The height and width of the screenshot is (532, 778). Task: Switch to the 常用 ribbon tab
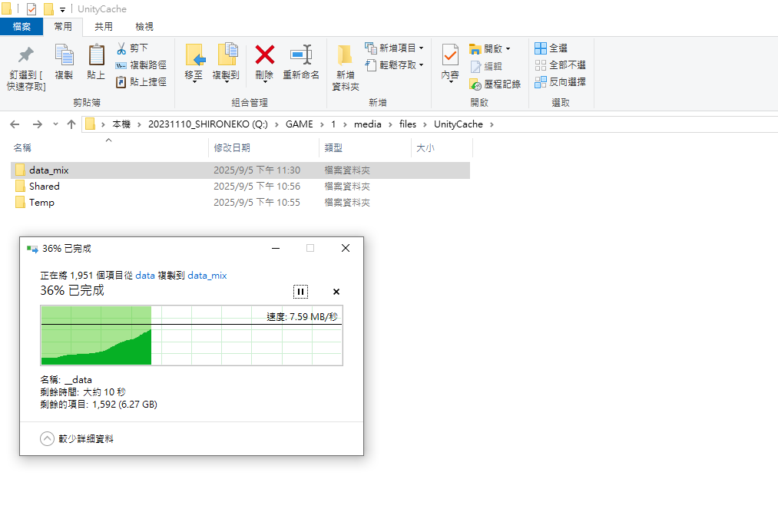click(63, 26)
